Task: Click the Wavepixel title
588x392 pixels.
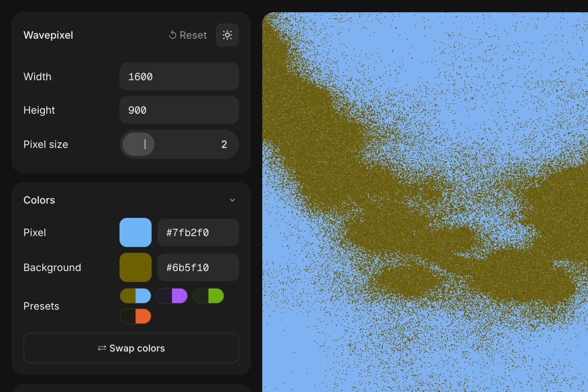Action: pyautogui.click(x=48, y=35)
